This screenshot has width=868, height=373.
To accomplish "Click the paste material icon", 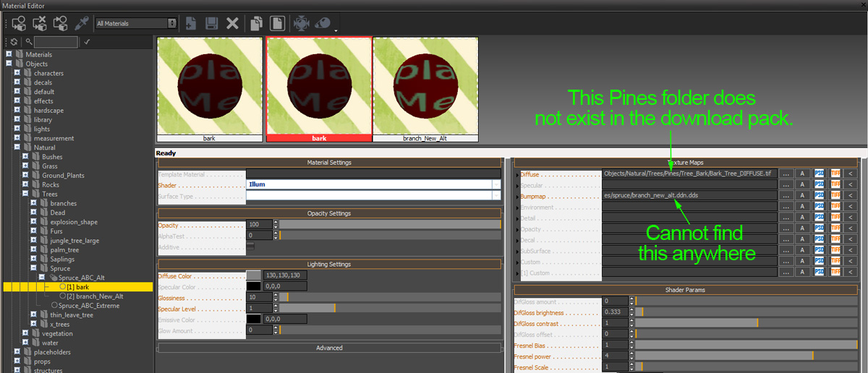I will [x=276, y=23].
